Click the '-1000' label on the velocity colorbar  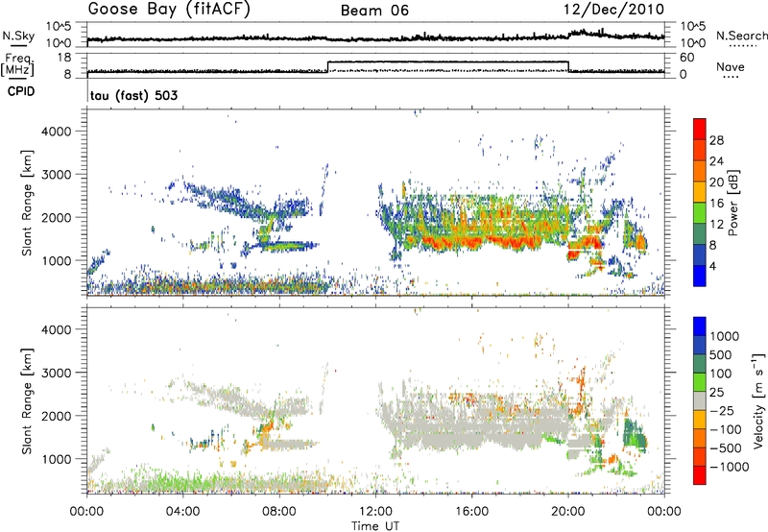pos(730,467)
